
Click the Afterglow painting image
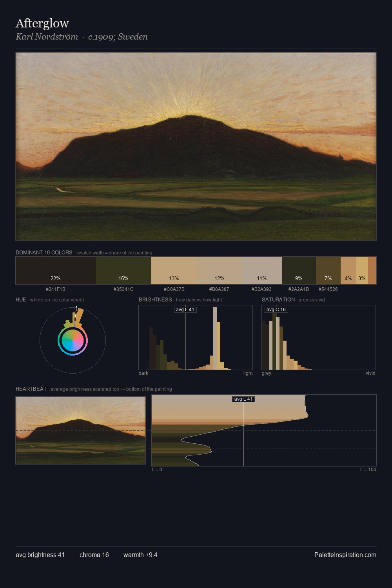pos(196,147)
